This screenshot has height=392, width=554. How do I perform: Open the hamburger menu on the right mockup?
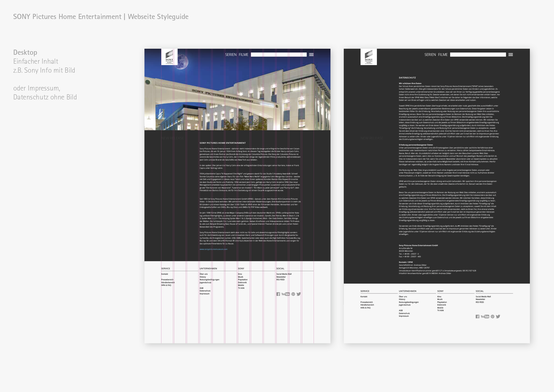[x=511, y=55]
